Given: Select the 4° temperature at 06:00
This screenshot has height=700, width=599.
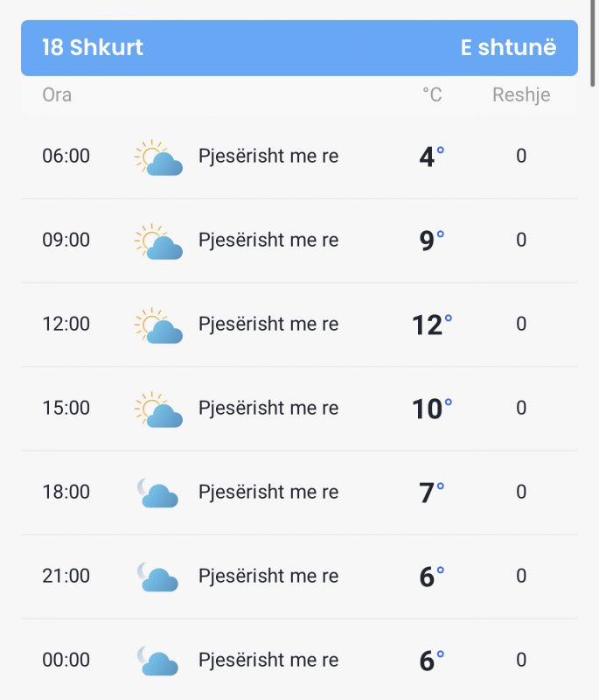Looking at the screenshot, I should tap(432, 157).
